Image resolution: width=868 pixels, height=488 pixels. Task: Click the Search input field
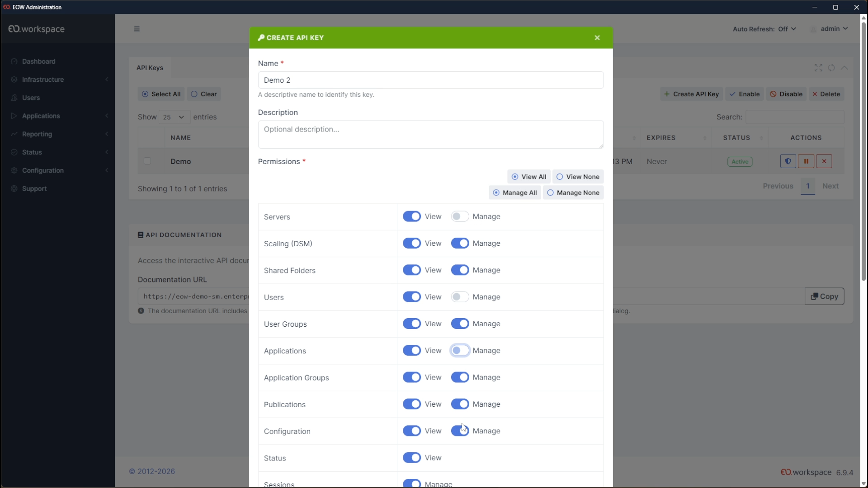[795, 117]
